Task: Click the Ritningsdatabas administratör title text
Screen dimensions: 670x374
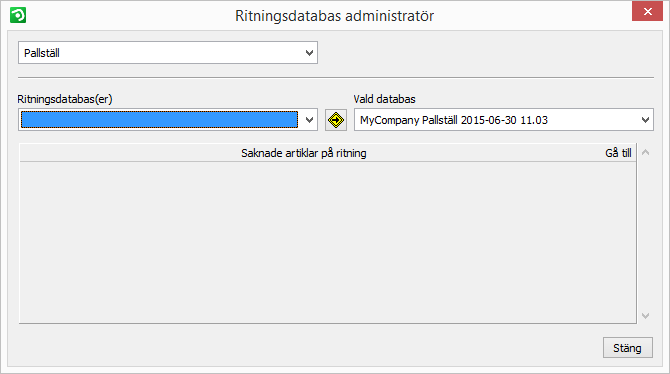Action: pyautogui.click(x=335, y=16)
